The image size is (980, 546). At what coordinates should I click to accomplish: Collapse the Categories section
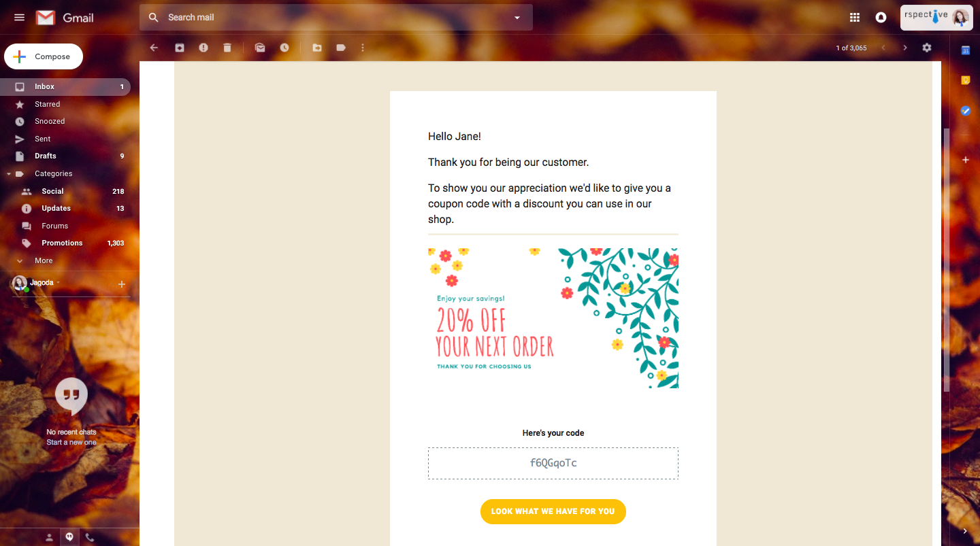point(9,174)
